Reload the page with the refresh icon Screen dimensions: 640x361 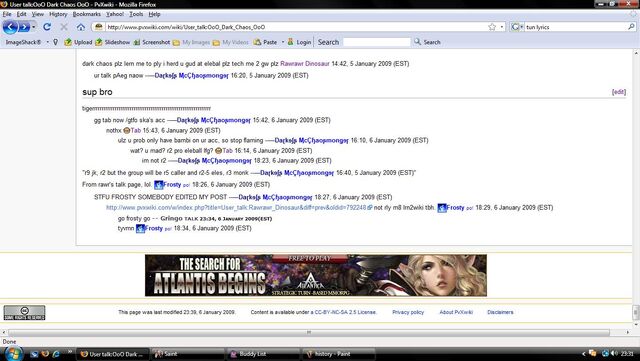(47, 27)
